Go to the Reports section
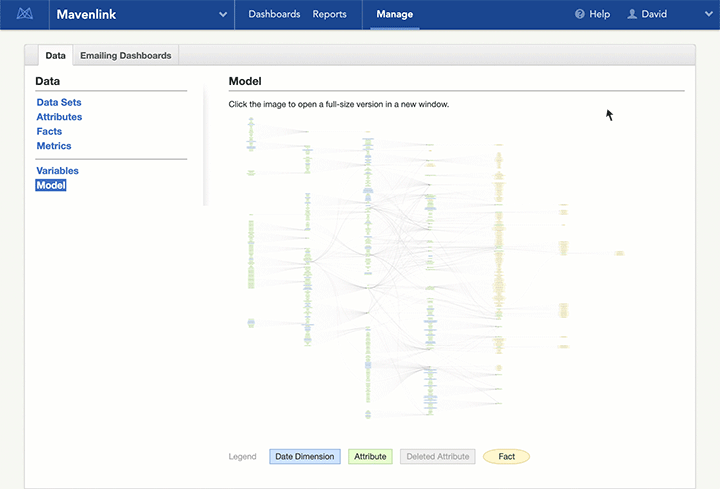Screen dimensions: 720x489 (x=329, y=15)
